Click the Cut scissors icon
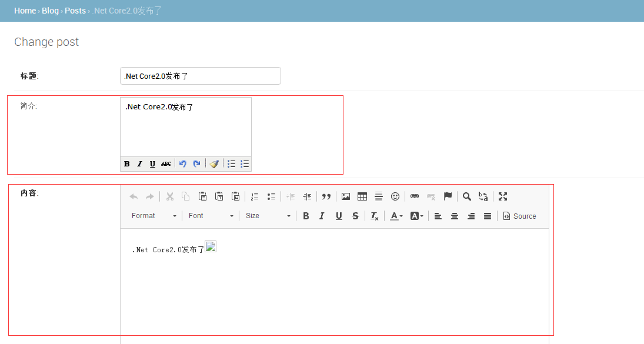This screenshot has height=344, width=644. tap(169, 196)
